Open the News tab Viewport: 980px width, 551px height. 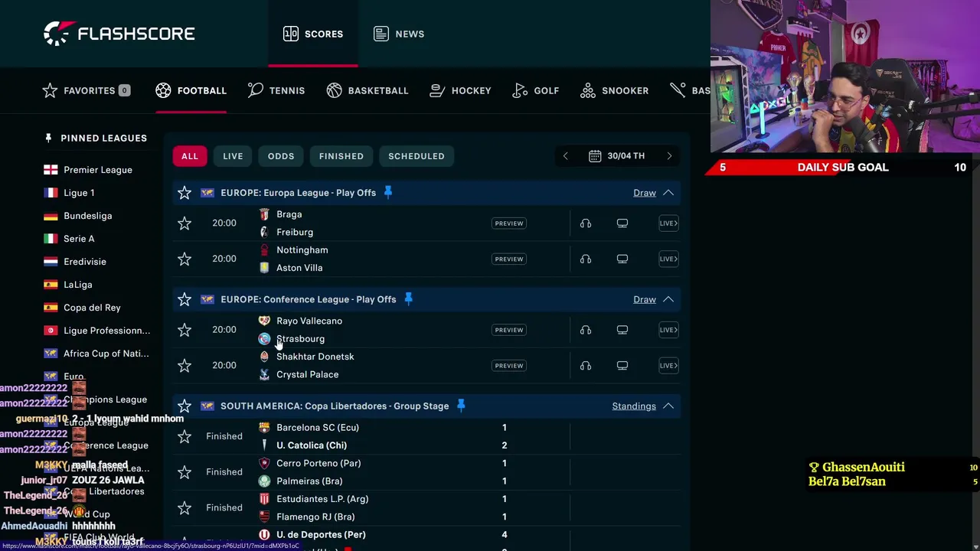399,34
